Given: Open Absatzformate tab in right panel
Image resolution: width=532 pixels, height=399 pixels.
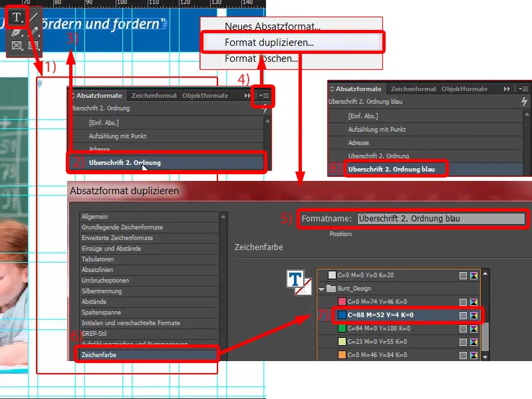Looking at the screenshot, I should (358, 89).
